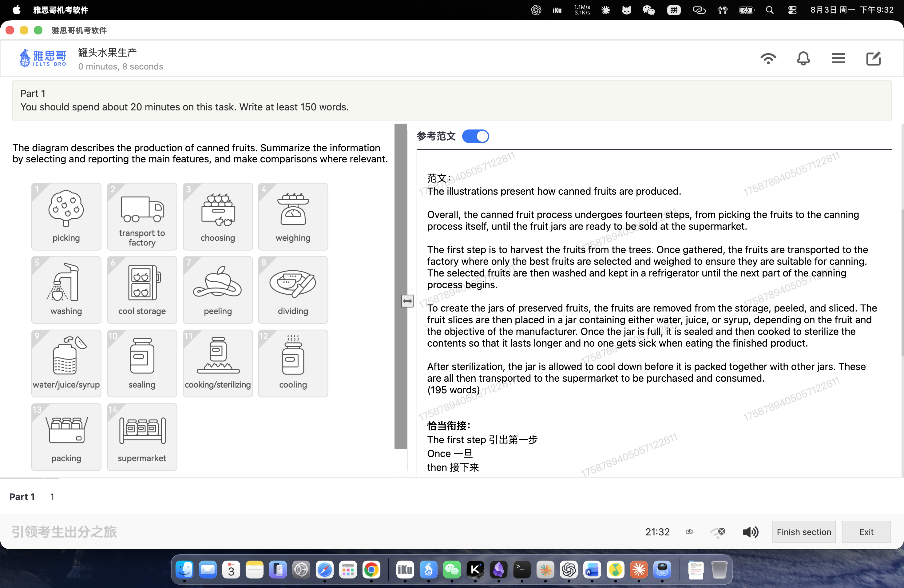The image size is (904, 588).
Task: Open the 雅思哥机考软件 menu in menu bar
Action: point(61,10)
